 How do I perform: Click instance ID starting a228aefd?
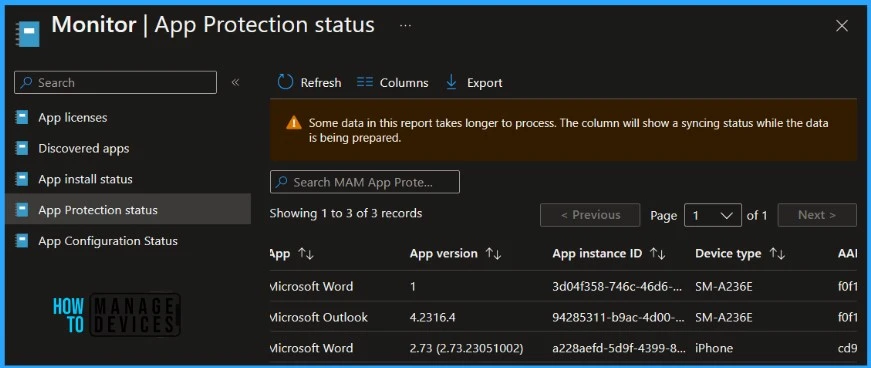tap(619, 349)
